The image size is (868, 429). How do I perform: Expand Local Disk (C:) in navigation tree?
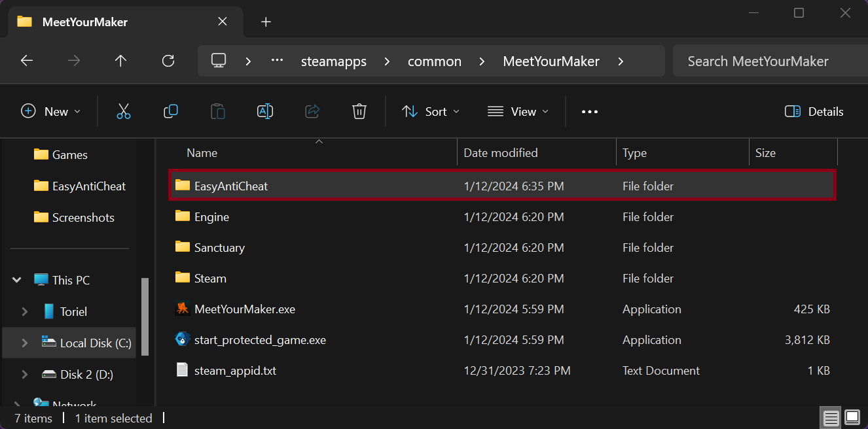click(x=25, y=343)
